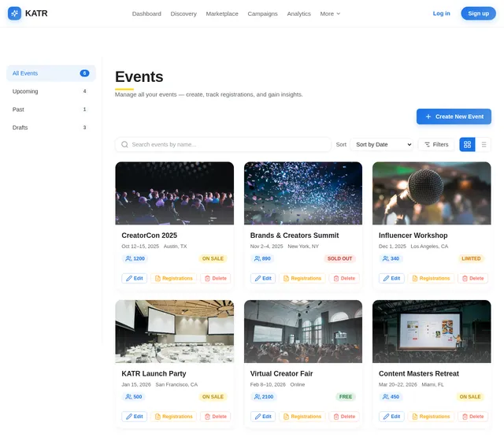
Task: Click attendees icon on Content Masters Retreat
Action: pyautogui.click(x=386, y=397)
